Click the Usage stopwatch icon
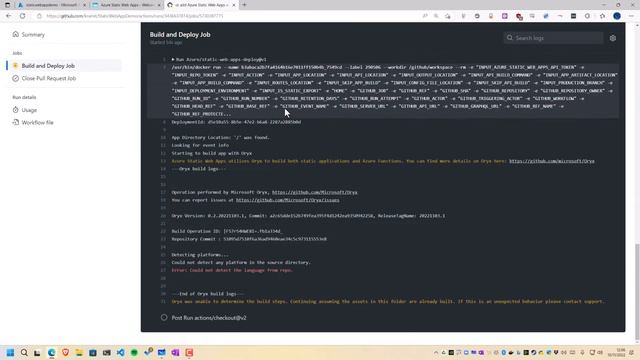The width and height of the screenshot is (640, 360). pos(16,110)
